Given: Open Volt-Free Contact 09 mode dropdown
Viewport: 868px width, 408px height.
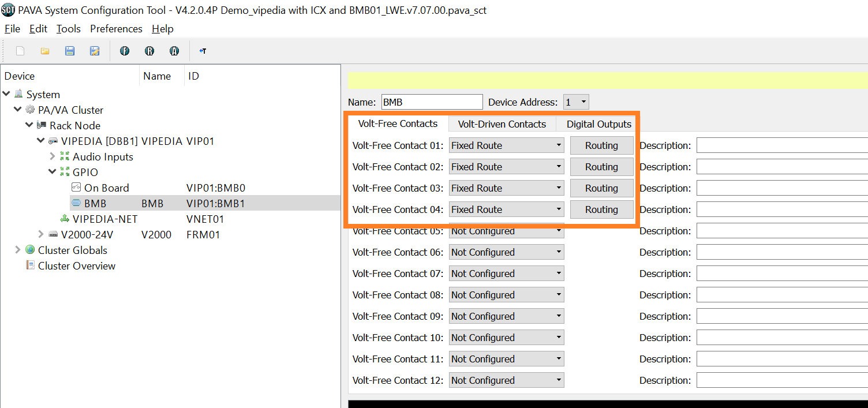Looking at the screenshot, I should point(507,316).
